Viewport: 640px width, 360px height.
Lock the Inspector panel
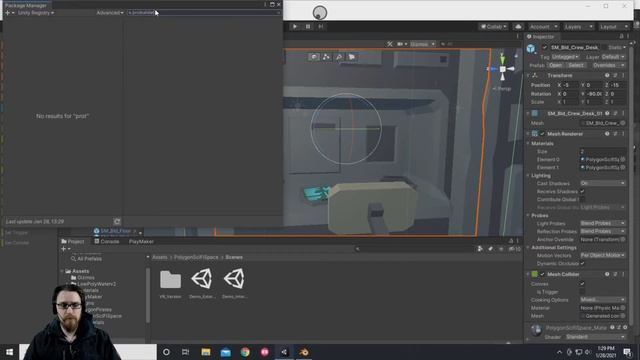(621, 37)
